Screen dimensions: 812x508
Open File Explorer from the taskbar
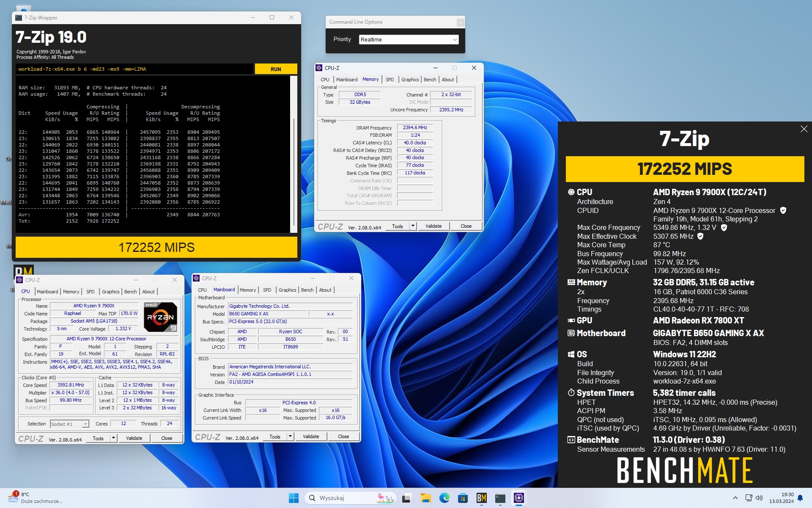click(425, 498)
